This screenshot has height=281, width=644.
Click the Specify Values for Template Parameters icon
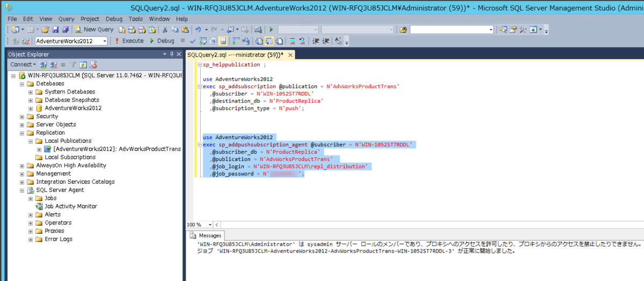coord(338,41)
